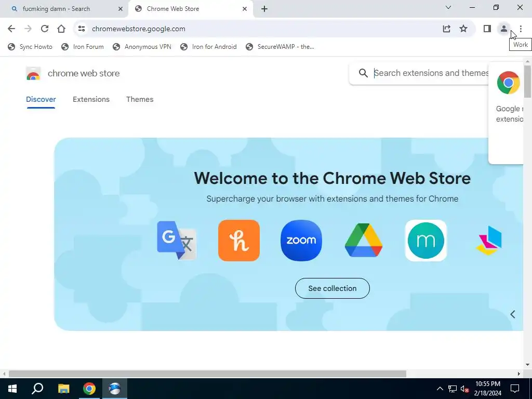Open Anonymous VPN bookmark
532x399 pixels.
142,47
